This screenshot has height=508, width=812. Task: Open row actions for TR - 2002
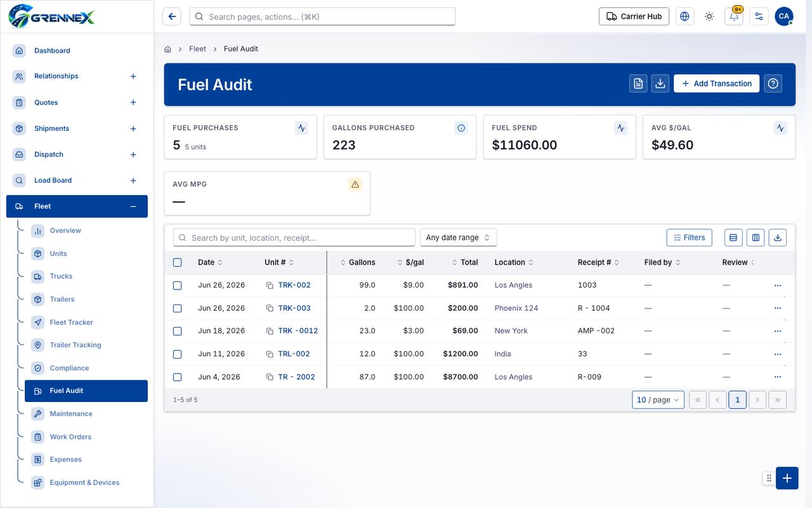click(778, 377)
